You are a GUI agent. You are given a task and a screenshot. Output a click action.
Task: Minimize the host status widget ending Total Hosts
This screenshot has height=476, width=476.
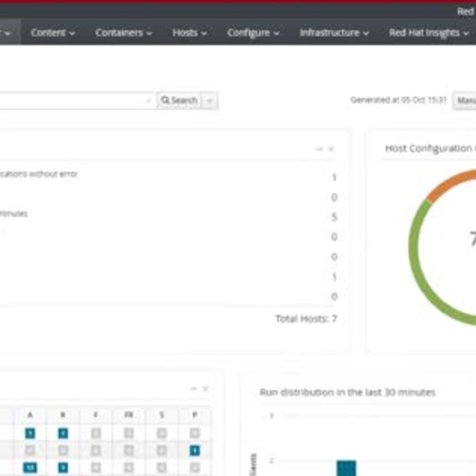319,149
